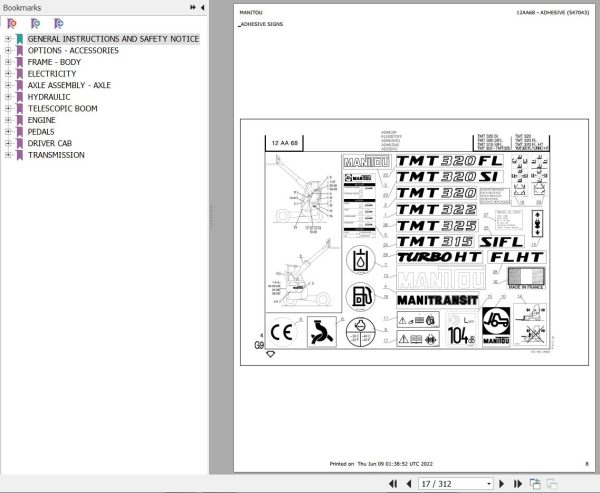Screen dimensions: 600x493
Task: Click the TMT 325 decal
Action: click(x=437, y=225)
